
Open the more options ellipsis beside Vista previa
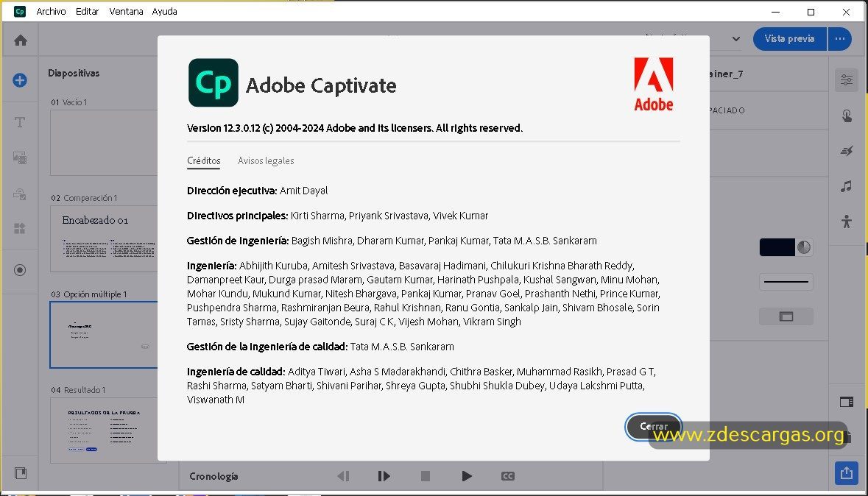pos(840,39)
